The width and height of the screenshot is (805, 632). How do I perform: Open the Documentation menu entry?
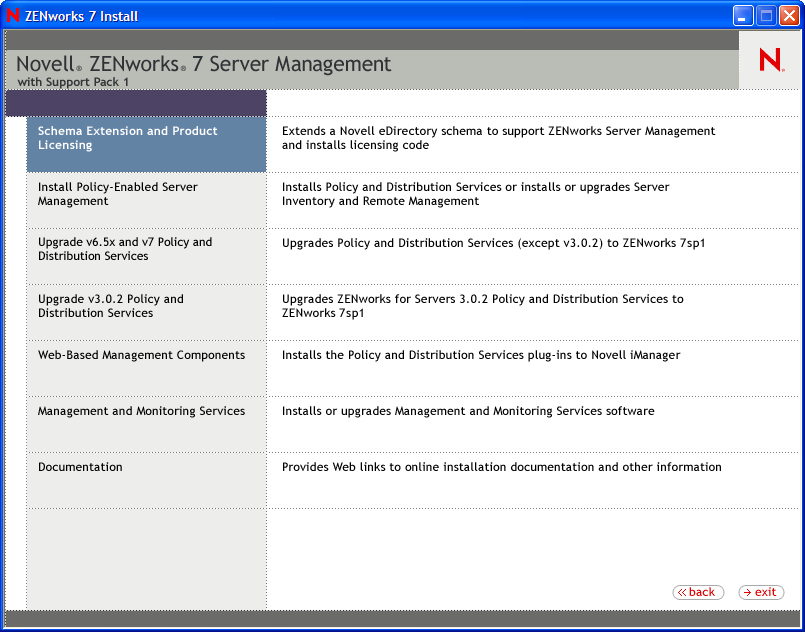146,480
